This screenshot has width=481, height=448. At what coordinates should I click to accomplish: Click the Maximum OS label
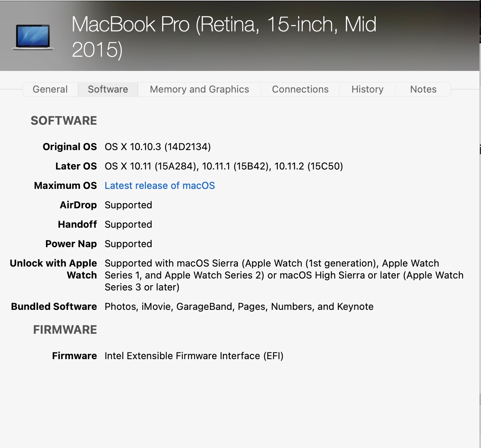tap(65, 186)
